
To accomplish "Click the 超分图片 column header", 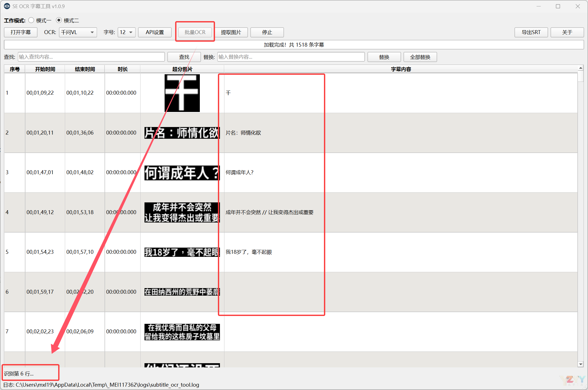I will pos(182,69).
